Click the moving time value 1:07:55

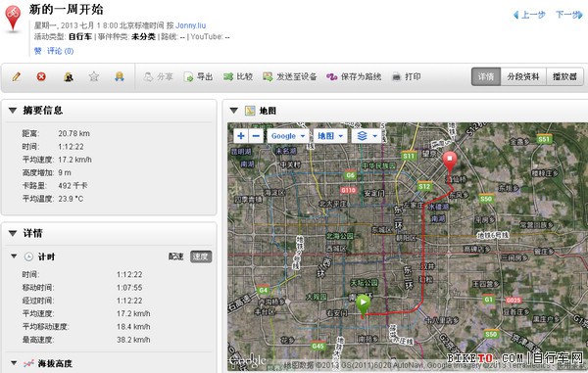(129, 287)
